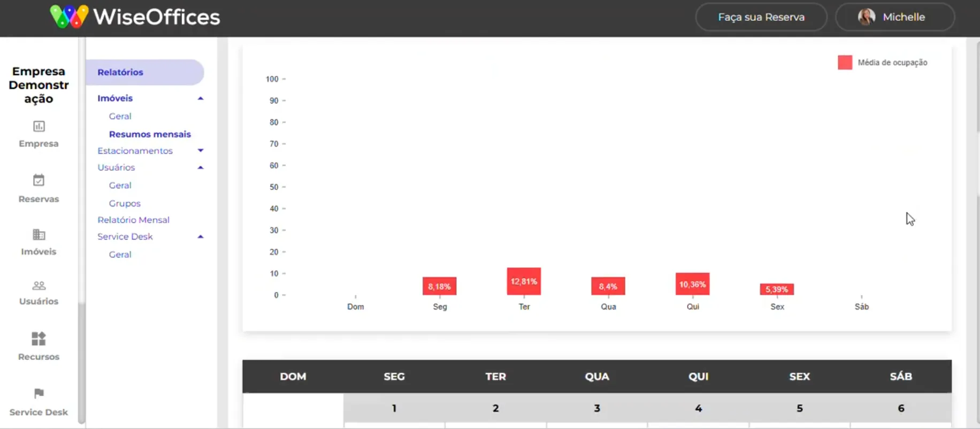Open Grupos report
The width and height of the screenshot is (980, 429).
pos(125,203)
